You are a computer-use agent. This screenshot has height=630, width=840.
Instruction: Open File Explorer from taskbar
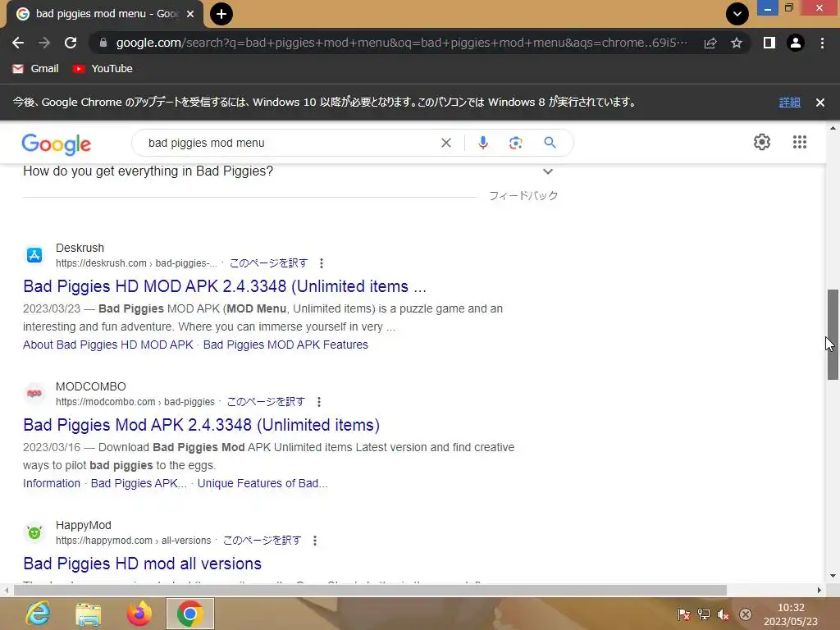click(89, 614)
